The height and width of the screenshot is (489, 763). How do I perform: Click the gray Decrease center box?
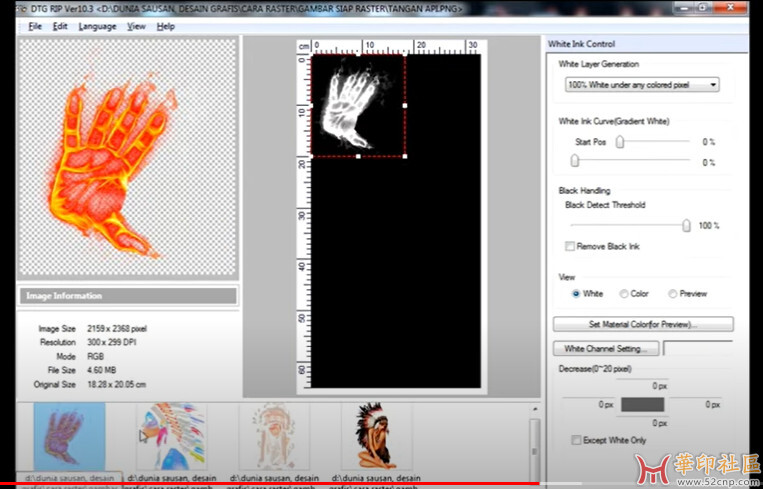tap(642, 404)
